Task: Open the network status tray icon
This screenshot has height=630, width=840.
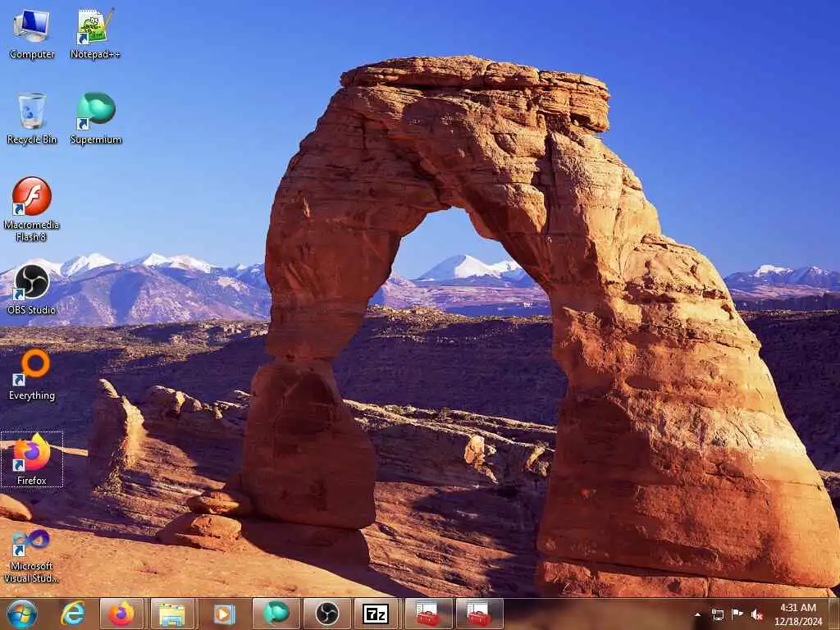Action: 717,614
